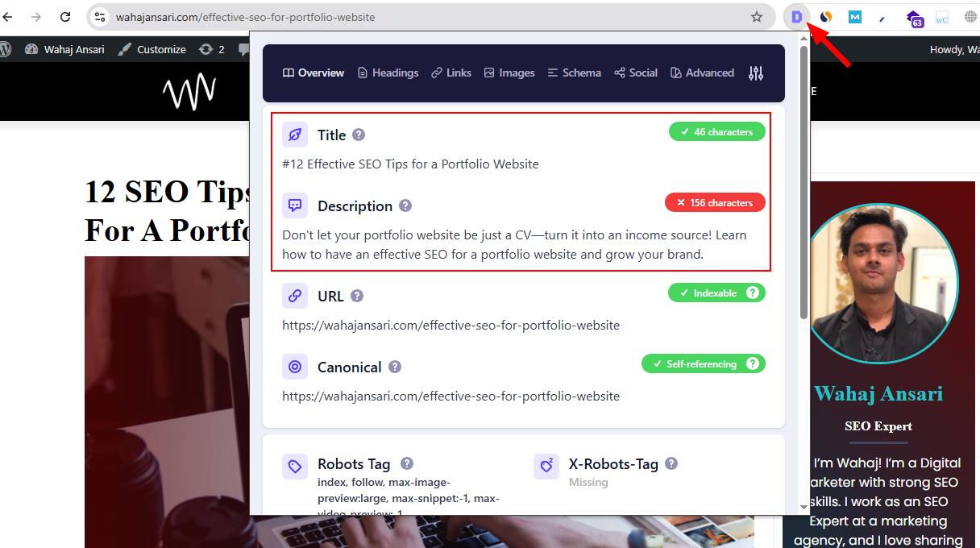This screenshot has width=980, height=548.
Task: Click the X-Robots-Tag help icon
Action: [671, 463]
